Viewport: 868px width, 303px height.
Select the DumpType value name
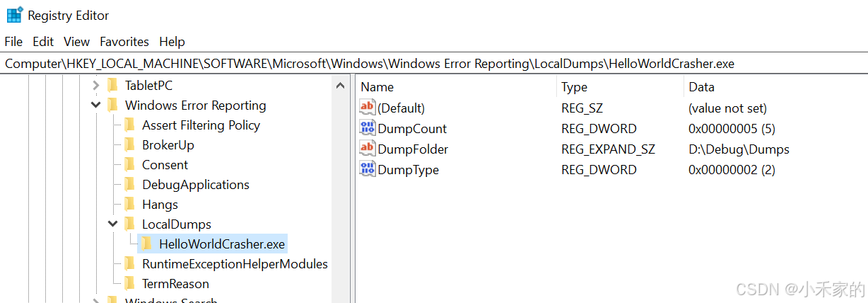(x=408, y=170)
